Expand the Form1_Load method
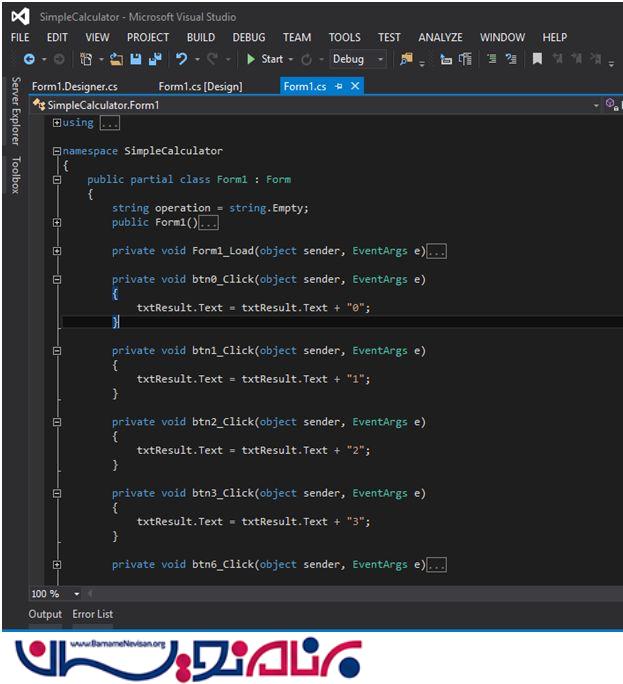The width and height of the screenshot is (623, 684). [x=57, y=251]
